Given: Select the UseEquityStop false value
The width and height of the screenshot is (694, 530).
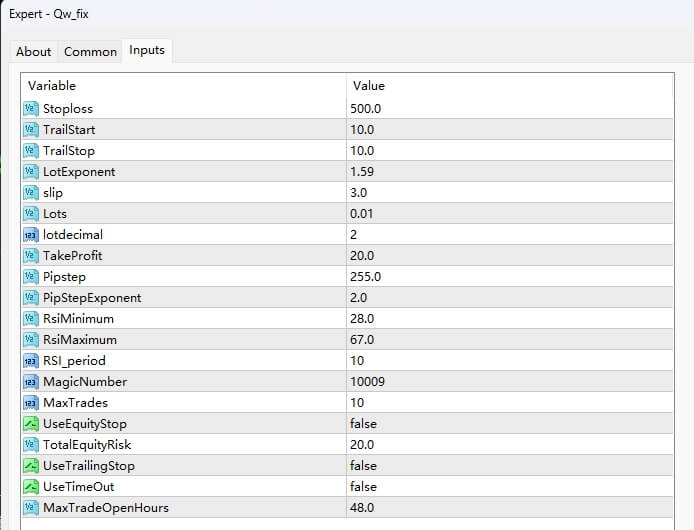Looking at the screenshot, I should click(x=363, y=423).
